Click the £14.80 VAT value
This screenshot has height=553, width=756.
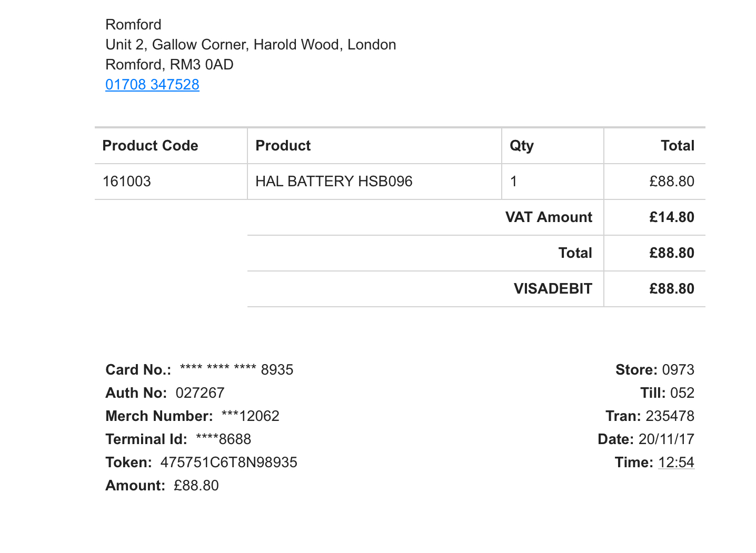click(671, 217)
